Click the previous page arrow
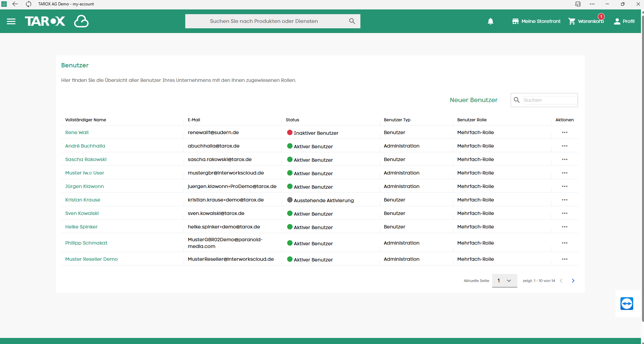The height and width of the screenshot is (344, 644). coord(561,281)
